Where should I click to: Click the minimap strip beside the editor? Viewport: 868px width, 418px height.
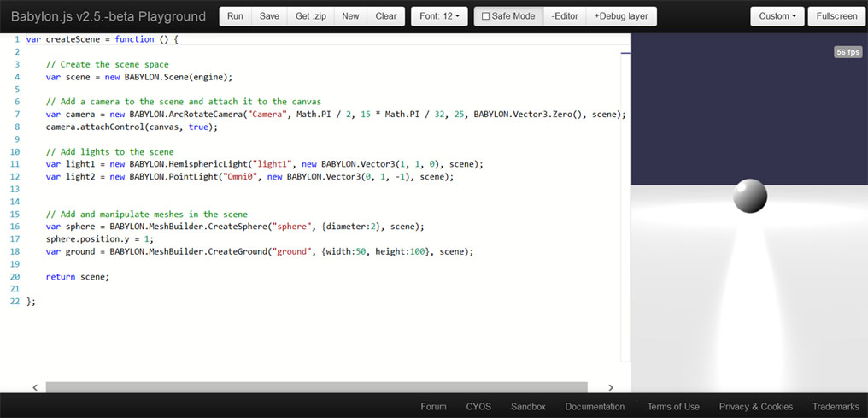(x=625, y=208)
